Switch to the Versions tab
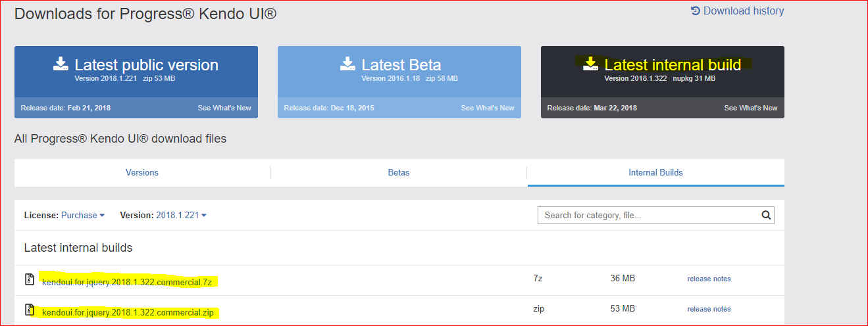This screenshot has width=868, height=326. (x=142, y=173)
